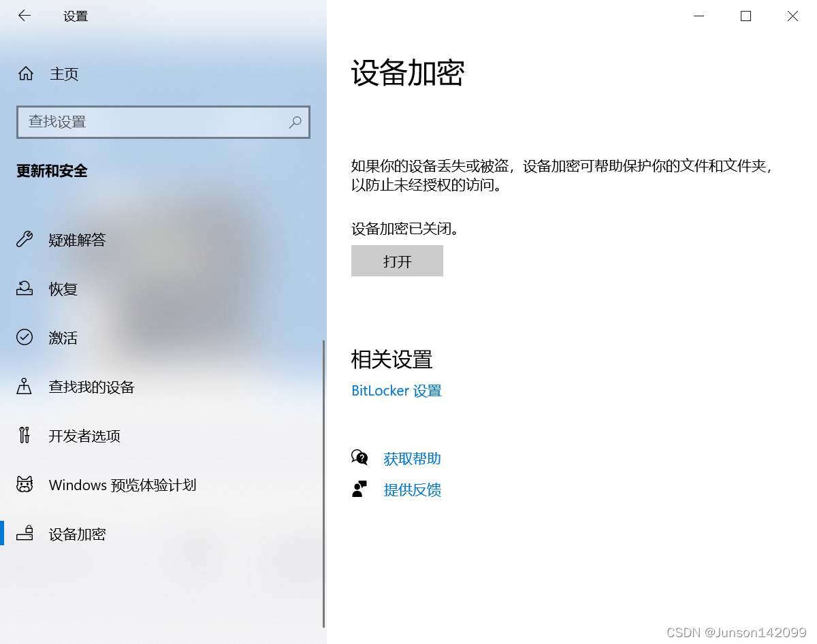817x644 pixels.
Task: Click inside the 查找设置 search field
Action: pos(136,122)
